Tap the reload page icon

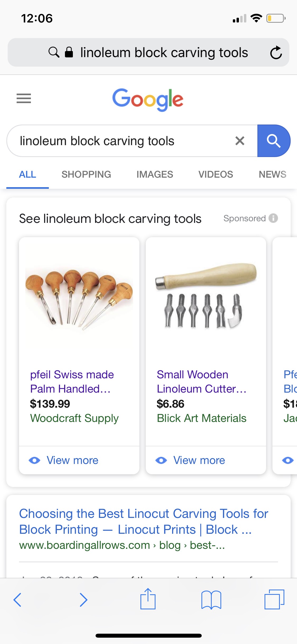276,52
